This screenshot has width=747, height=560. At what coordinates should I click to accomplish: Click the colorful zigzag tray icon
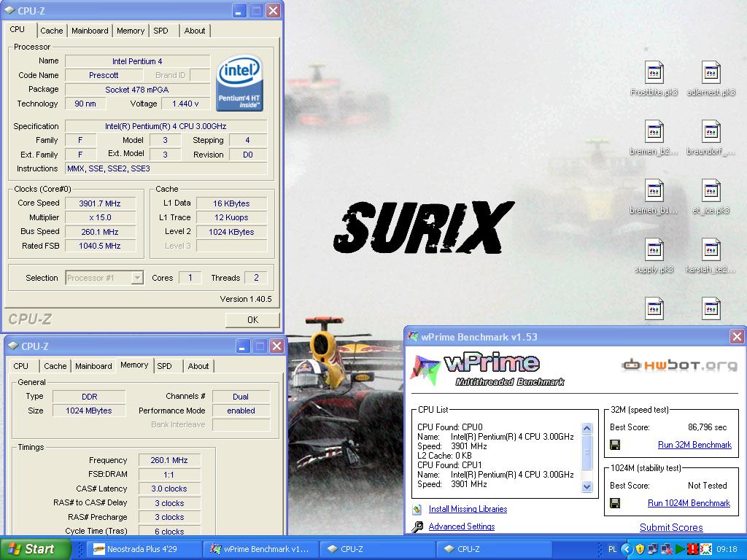(705, 549)
